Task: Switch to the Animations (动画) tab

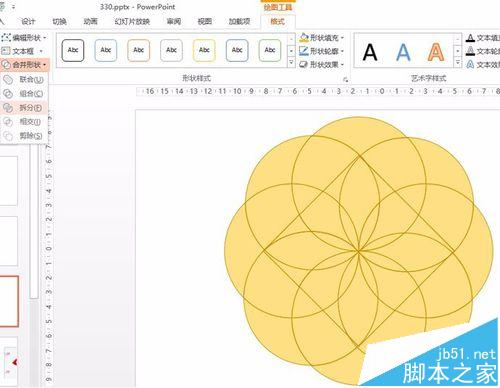Action: [x=90, y=22]
